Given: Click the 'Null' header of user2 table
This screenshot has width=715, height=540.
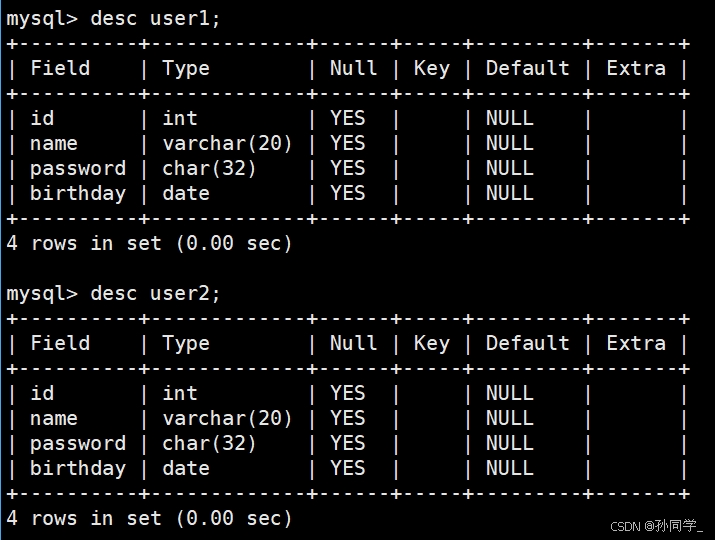Looking at the screenshot, I should (x=353, y=343).
